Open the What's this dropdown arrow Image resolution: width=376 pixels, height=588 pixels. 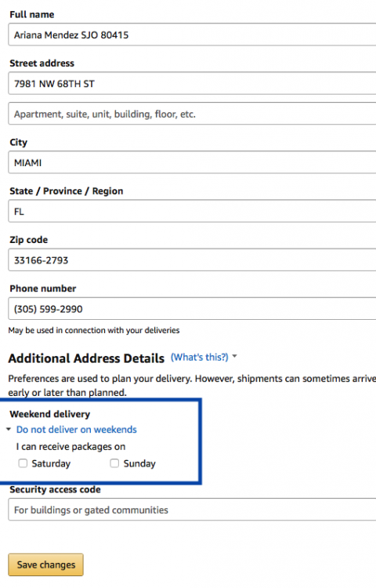235,356
